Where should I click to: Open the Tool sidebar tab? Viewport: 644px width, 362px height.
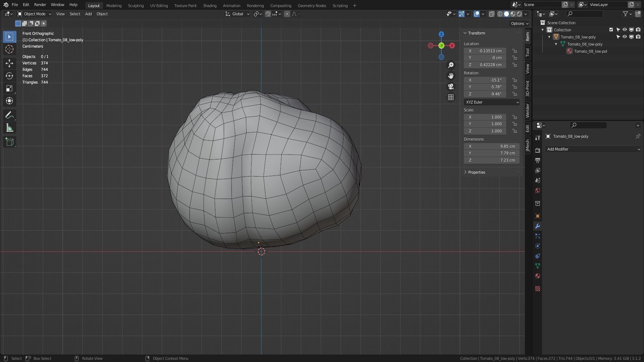(528, 52)
